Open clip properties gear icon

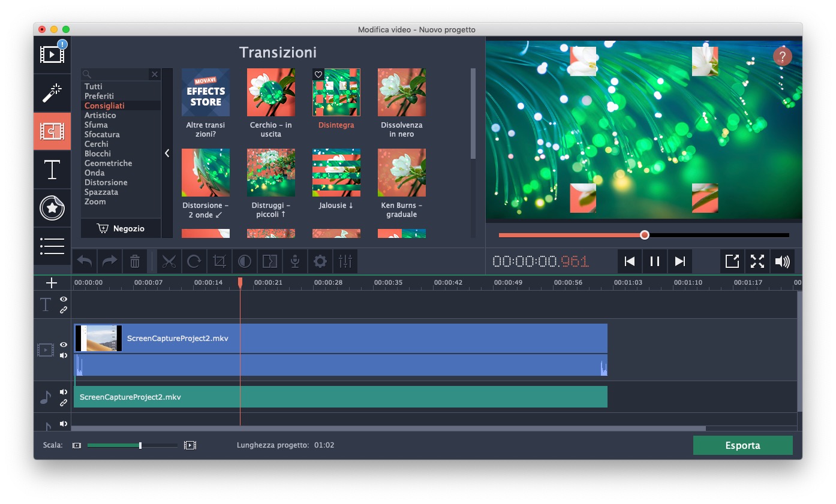[x=320, y=261]
